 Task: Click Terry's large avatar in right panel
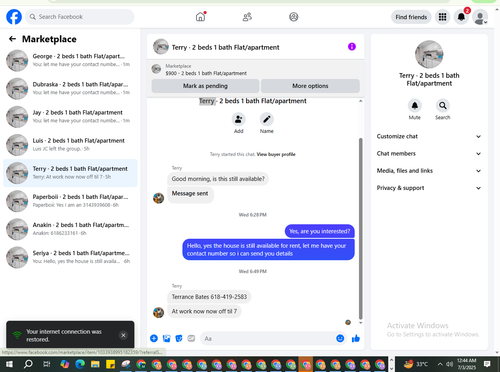(x=429, y=54)
